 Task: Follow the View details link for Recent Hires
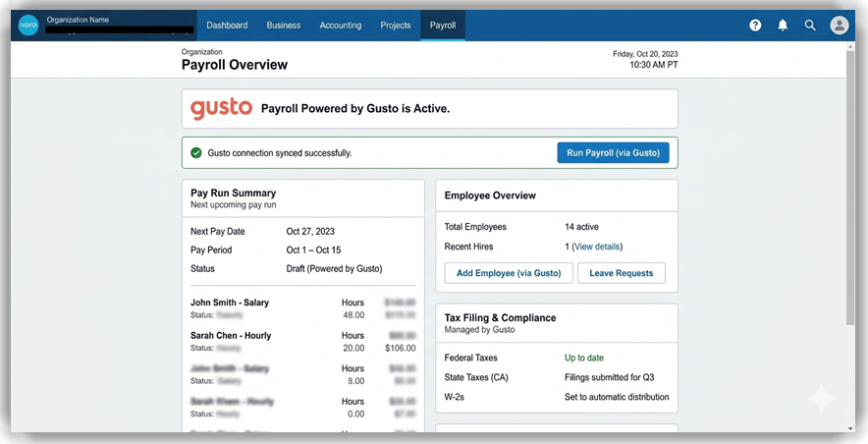[x=596, y=247]
